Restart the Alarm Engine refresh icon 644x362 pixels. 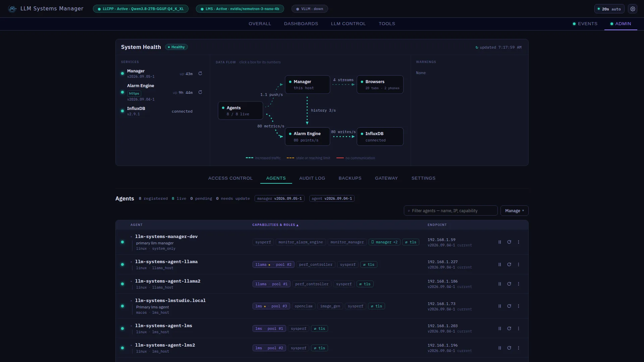tap(200, 92)
